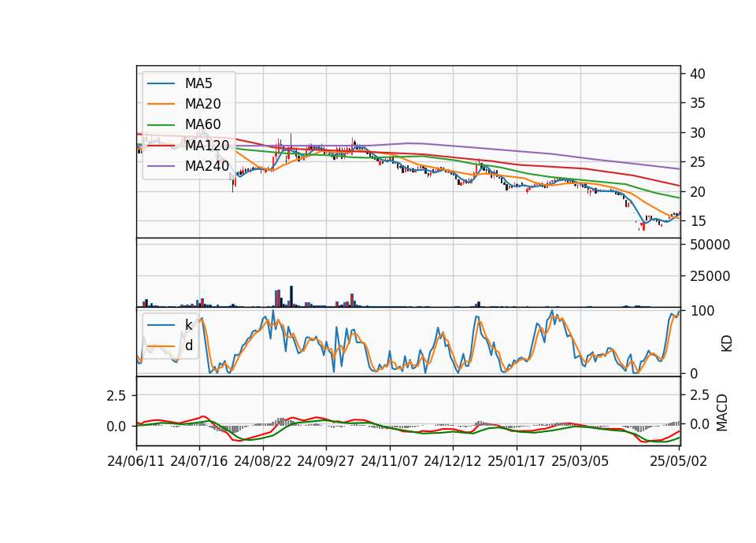Click the MA240 legend label
Image resolution: width=756 pixels, height=543 pixels.
click(207, 166)
